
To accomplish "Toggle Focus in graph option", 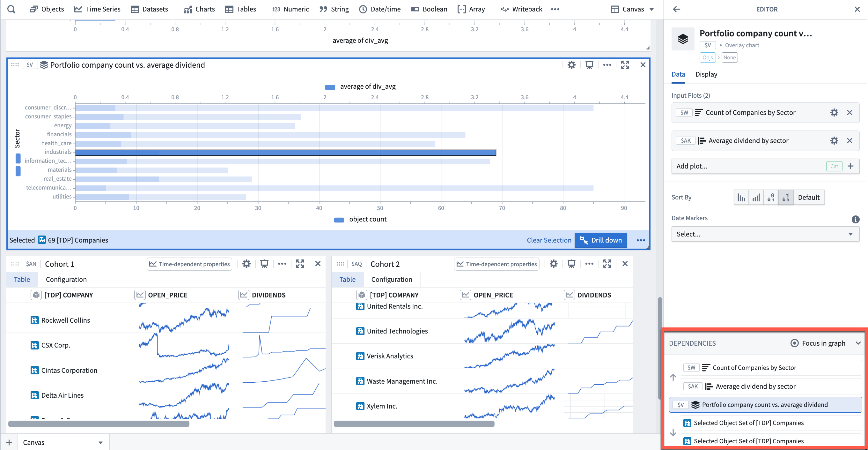I will pos(818,343).
